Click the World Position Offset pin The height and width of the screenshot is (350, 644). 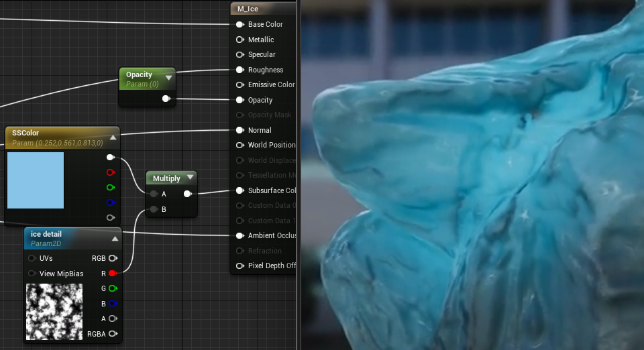point(240,145)
